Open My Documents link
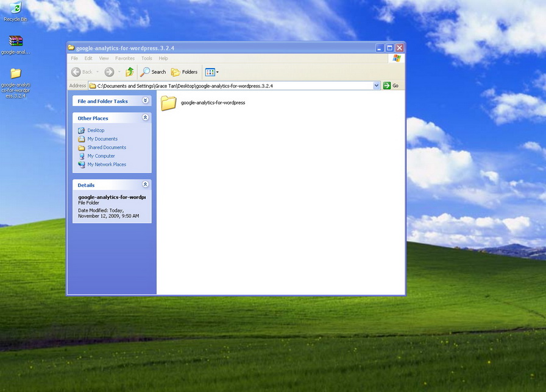Viewport: 546px width, 392px height. [102, 139]
